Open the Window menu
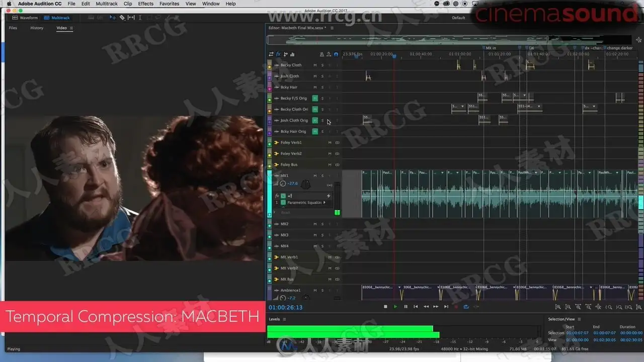 pos(211,4)
